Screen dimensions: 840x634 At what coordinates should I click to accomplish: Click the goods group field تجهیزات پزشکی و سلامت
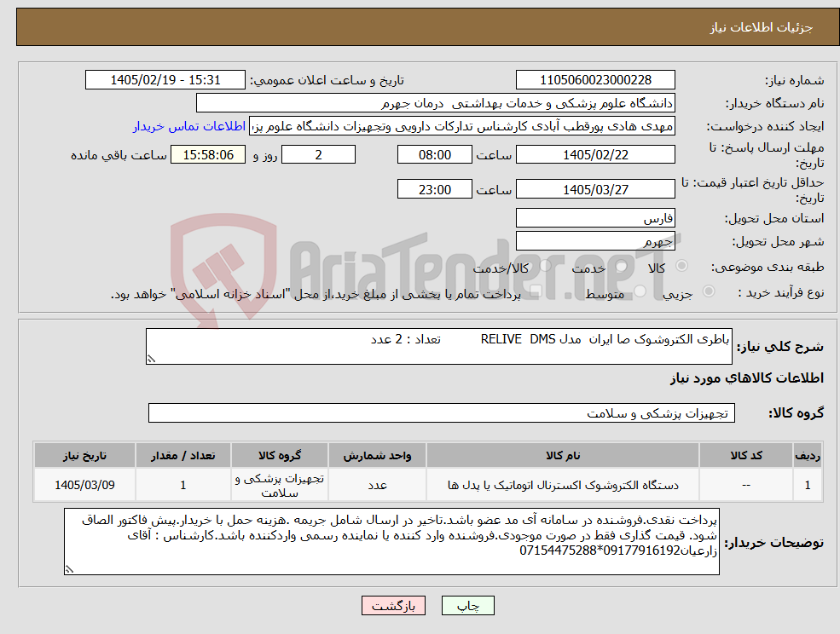[x=442, y=412]
